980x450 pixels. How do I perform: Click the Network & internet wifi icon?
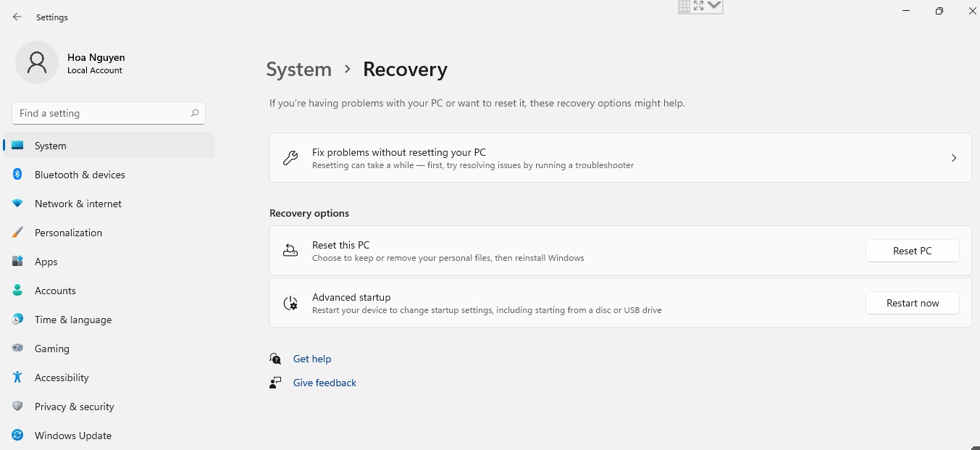coord(17,204)
